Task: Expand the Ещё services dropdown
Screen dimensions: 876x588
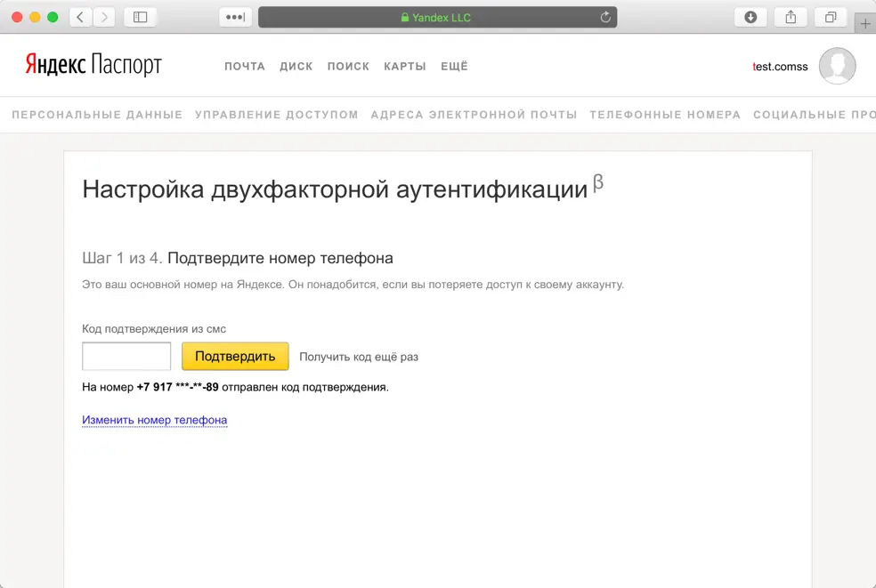Action: pos(454,67)
